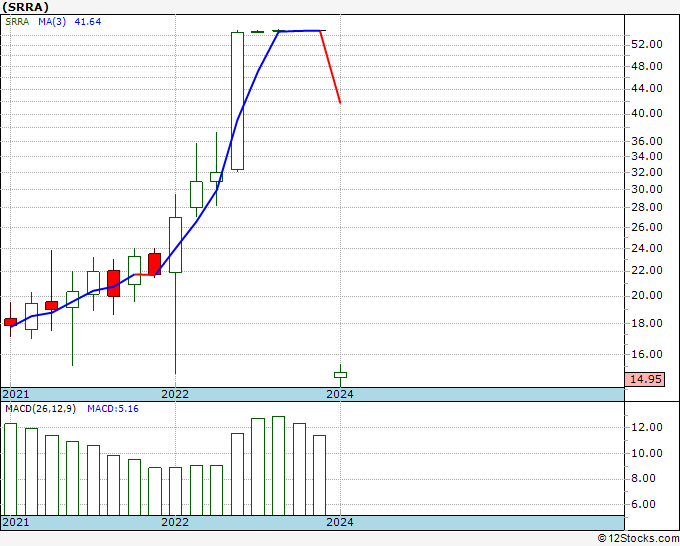Click the MA(3) indicator label
The width and height of the screenshot is (680, 546).
pos(52,22)
